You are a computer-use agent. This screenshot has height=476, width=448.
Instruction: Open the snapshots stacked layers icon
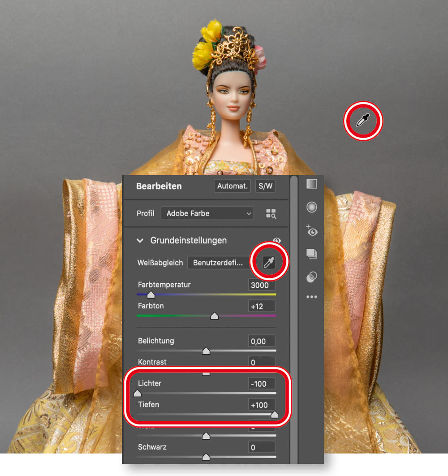[x=312, y=254]
